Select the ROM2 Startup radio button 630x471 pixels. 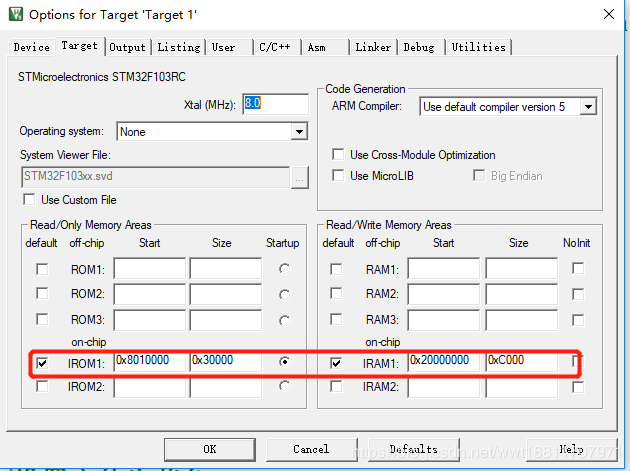click(x=284, y=295)
